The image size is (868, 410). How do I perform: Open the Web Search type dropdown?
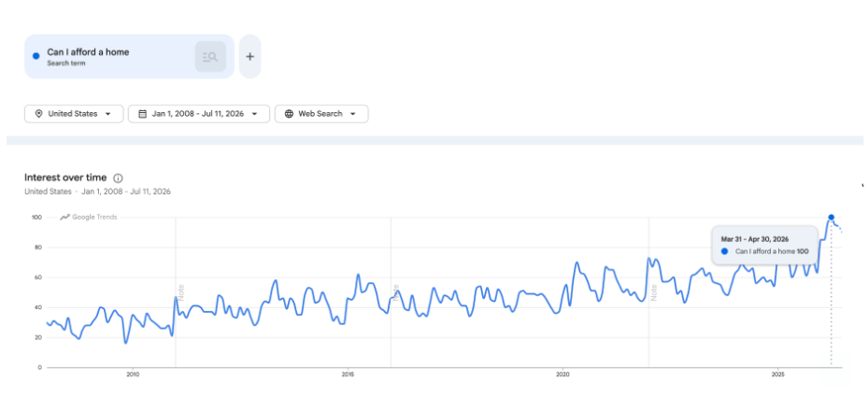point(321,113)
